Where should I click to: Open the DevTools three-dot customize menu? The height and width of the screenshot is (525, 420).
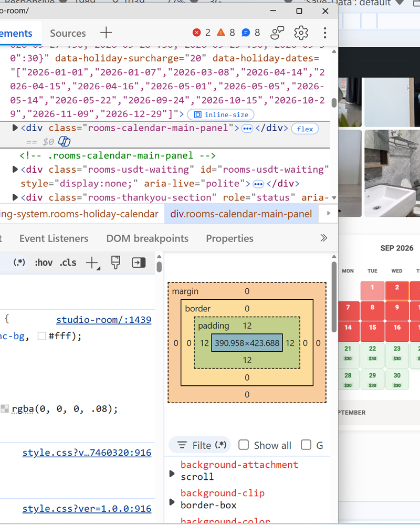coord(325,33)
